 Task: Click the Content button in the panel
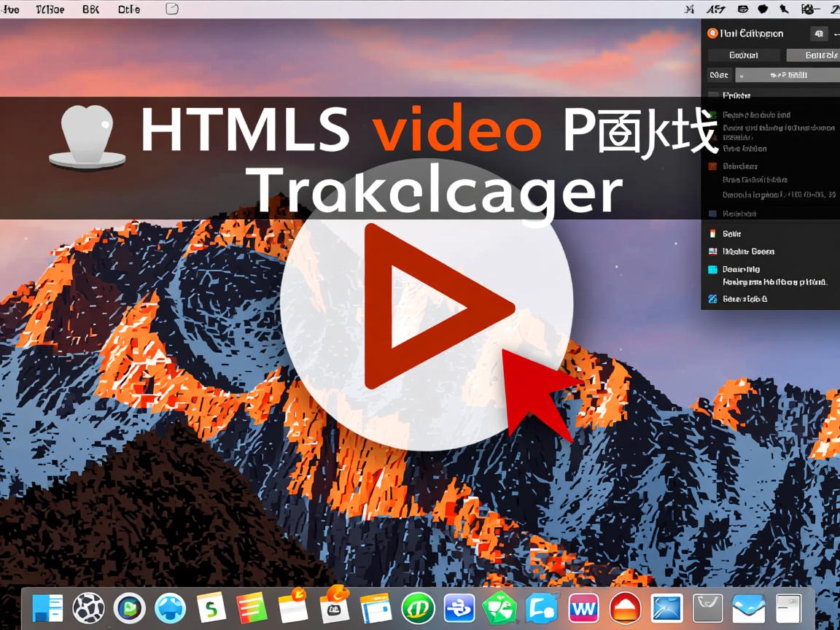(745, 55)
